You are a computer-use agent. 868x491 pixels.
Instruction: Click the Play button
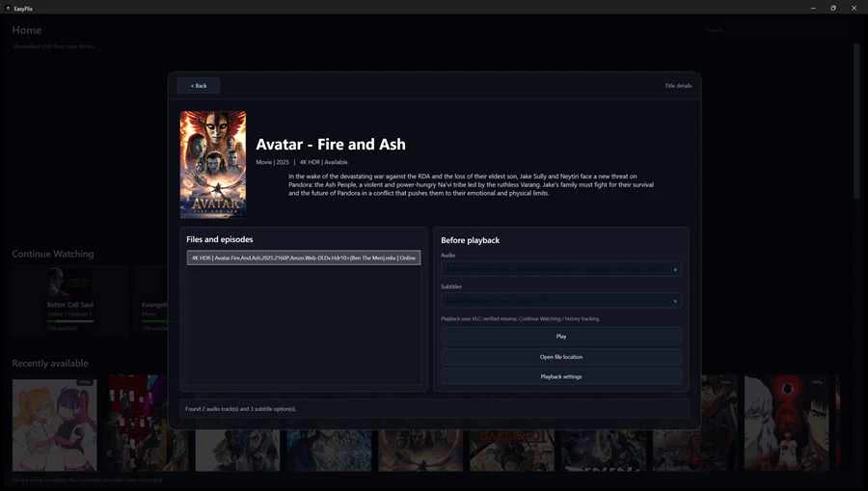click(x=560, y=337)
